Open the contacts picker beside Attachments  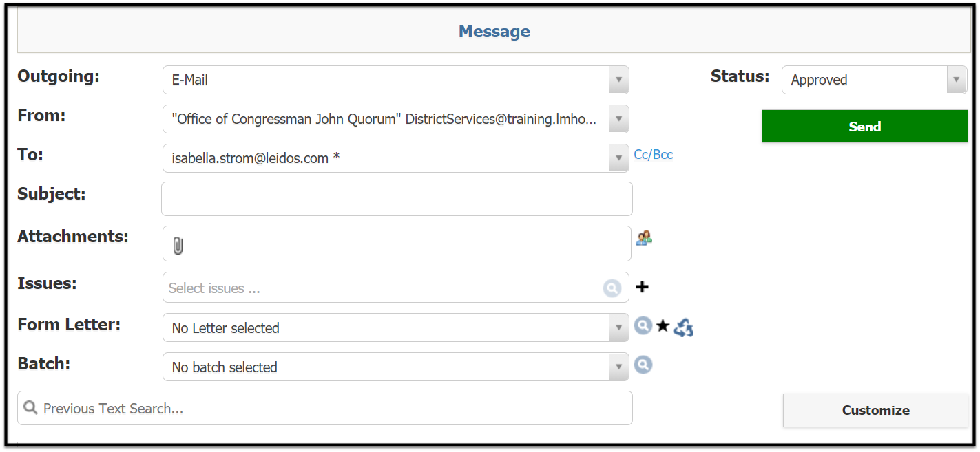point(644,238)
